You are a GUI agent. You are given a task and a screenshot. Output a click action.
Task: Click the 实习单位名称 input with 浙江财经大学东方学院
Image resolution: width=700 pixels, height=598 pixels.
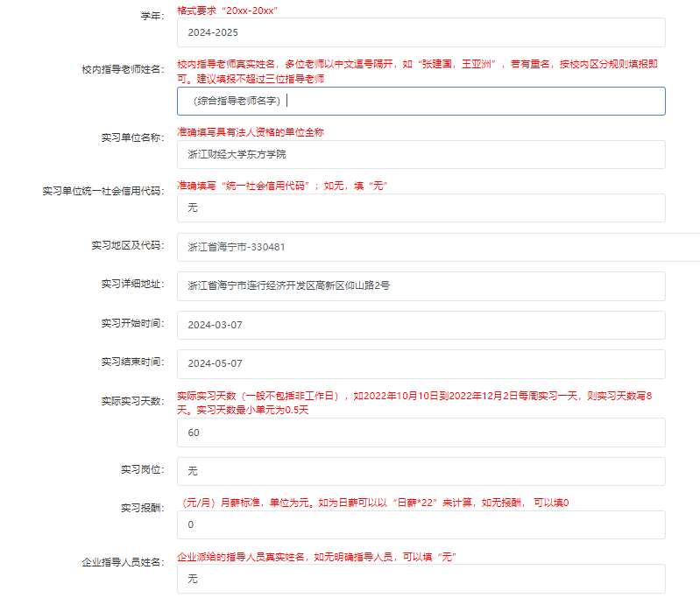tap(421, 154)
